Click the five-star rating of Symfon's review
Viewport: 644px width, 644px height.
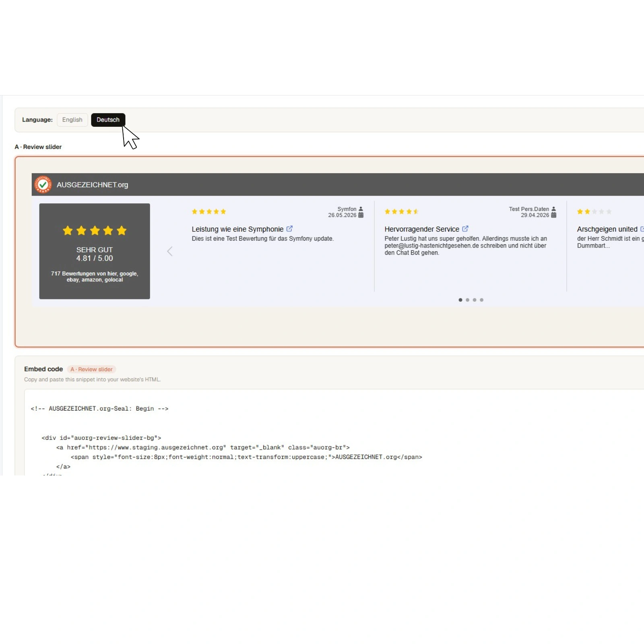[x=209, y=212]
